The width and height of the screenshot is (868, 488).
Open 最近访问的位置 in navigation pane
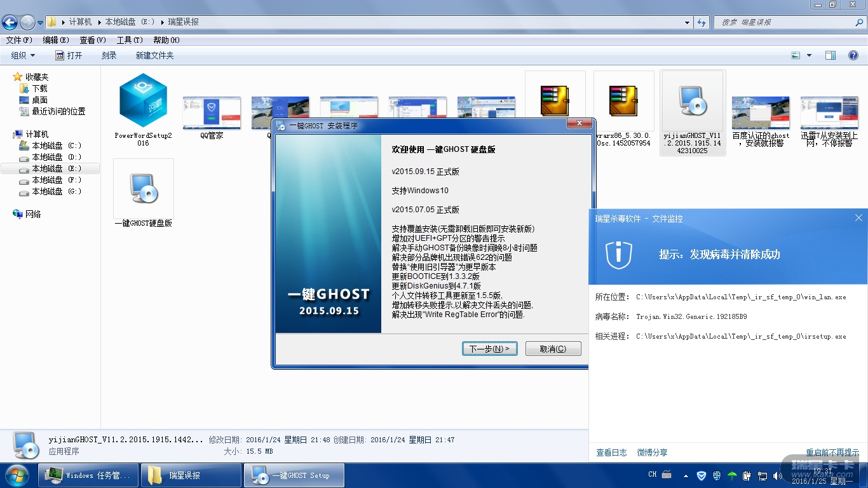[58, 111]
